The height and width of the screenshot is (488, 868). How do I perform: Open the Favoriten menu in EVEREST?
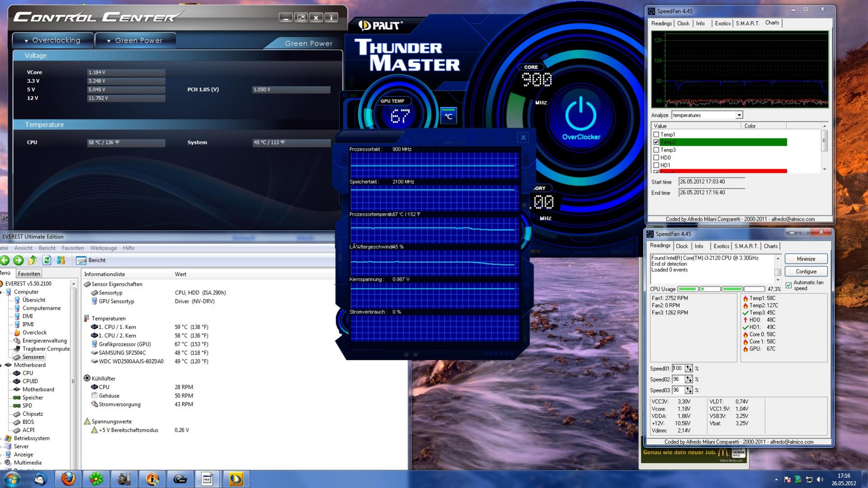(73, 248)
